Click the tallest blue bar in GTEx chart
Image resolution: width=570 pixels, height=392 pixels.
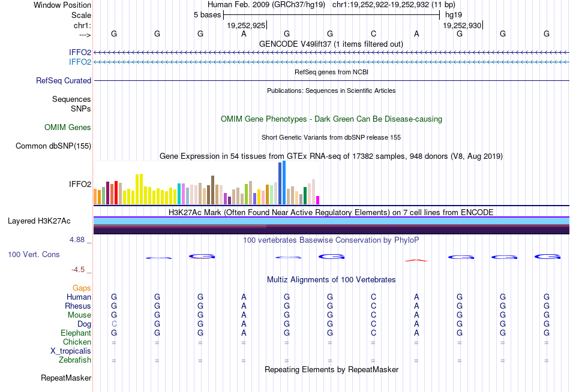[284, 183]
